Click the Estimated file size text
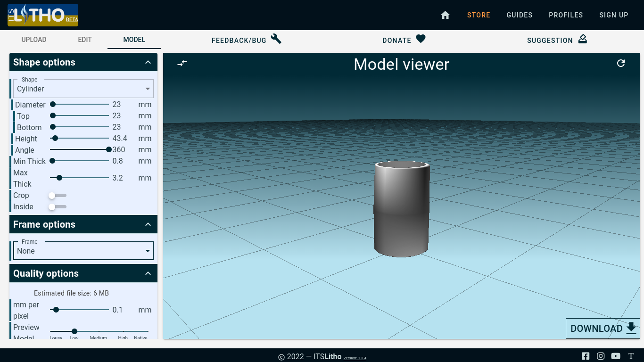 (x=71, y=293)
